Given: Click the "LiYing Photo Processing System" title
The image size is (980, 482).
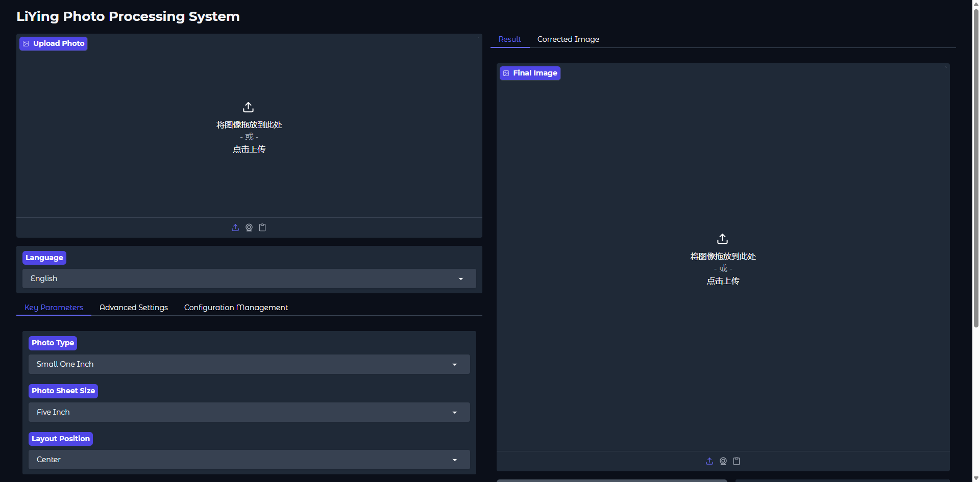Looking at the screenshot, I should click(x=128, y=16).
